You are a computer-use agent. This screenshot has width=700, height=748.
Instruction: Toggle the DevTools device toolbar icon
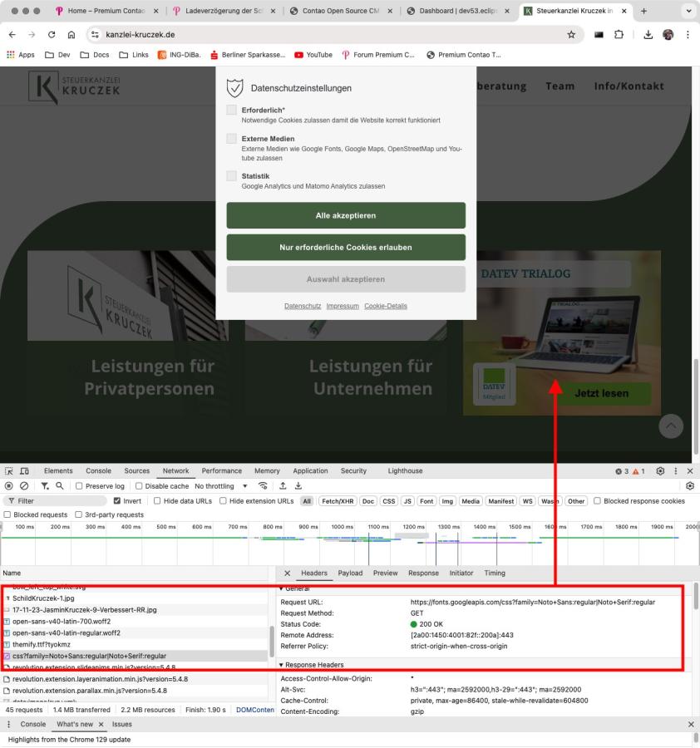(24, 471)
